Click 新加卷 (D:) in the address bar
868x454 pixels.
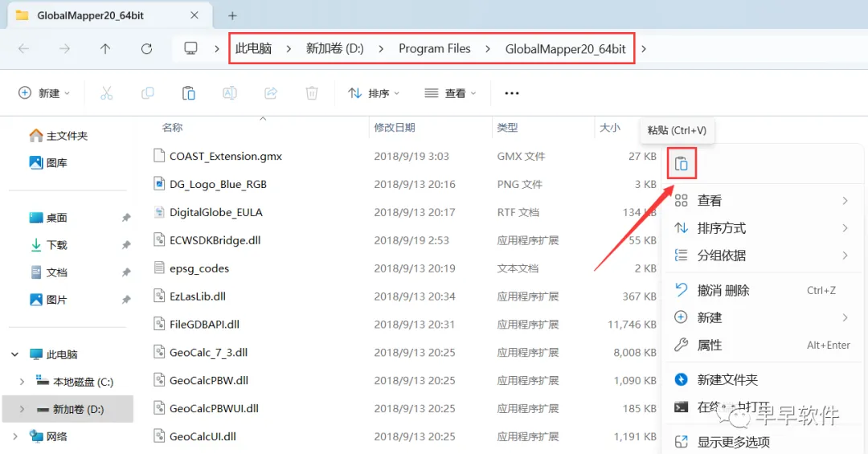click(335, 49)
